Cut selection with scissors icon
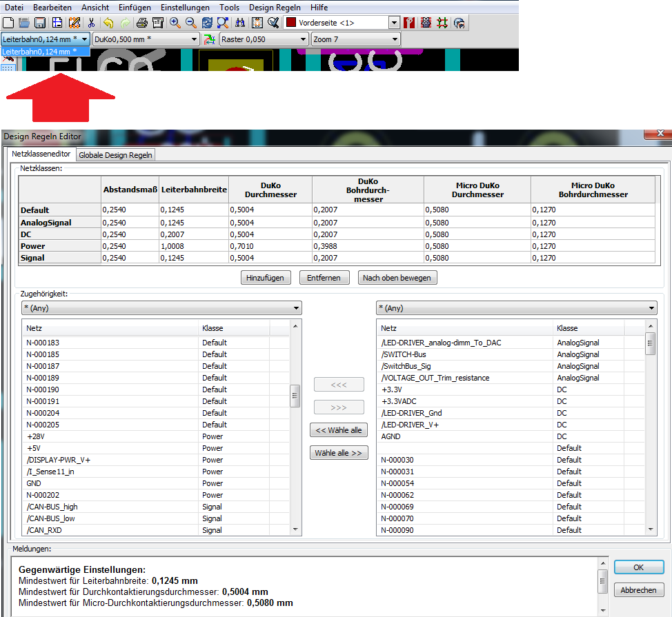This screenshot has width=672, height=617. click(91, 23)
